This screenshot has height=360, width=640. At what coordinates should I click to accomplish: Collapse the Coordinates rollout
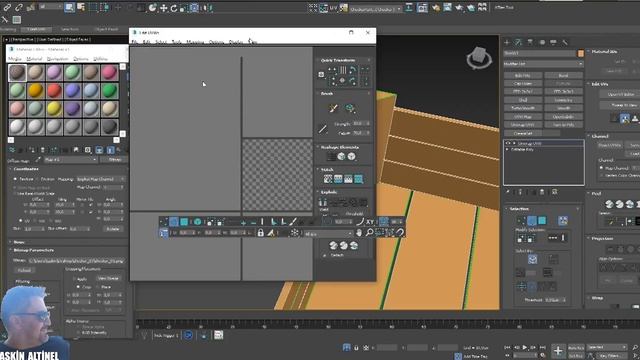(26, 169)
